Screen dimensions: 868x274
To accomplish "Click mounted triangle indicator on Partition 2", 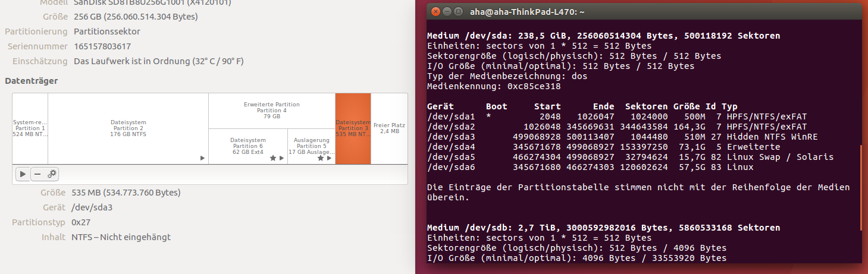I will (202, 158).
